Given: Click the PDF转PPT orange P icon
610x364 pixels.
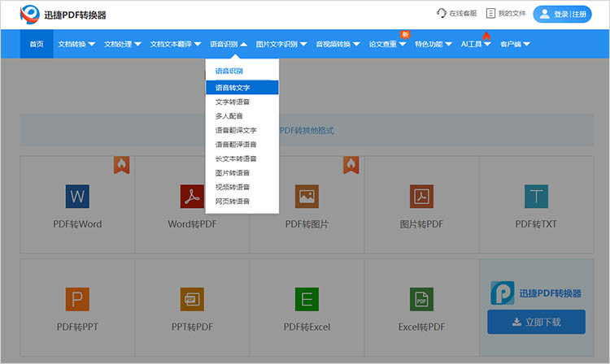Looking at the screenshot, I should (77, 299).
